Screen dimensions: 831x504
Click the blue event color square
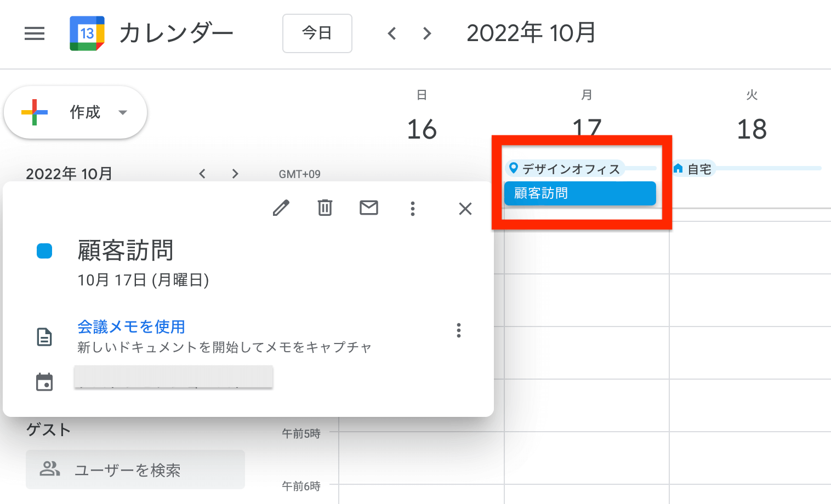coord(44,250)
